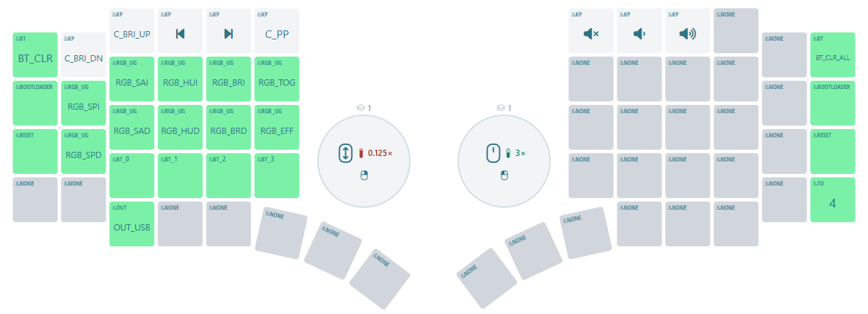Select the RGB_SPI speed increase key
This screenshot has height=314, width=868.
84,103
